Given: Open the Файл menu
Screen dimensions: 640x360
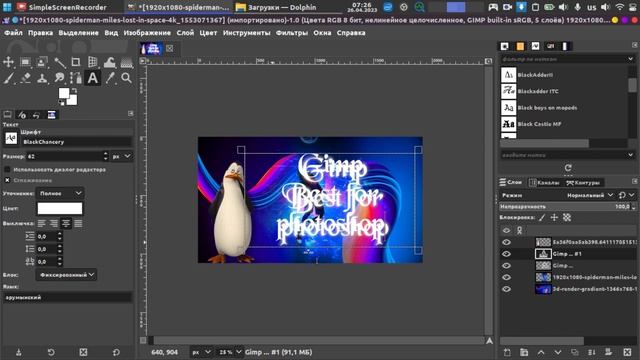Looking at the screenshot, I should click(x=13, y=33).
